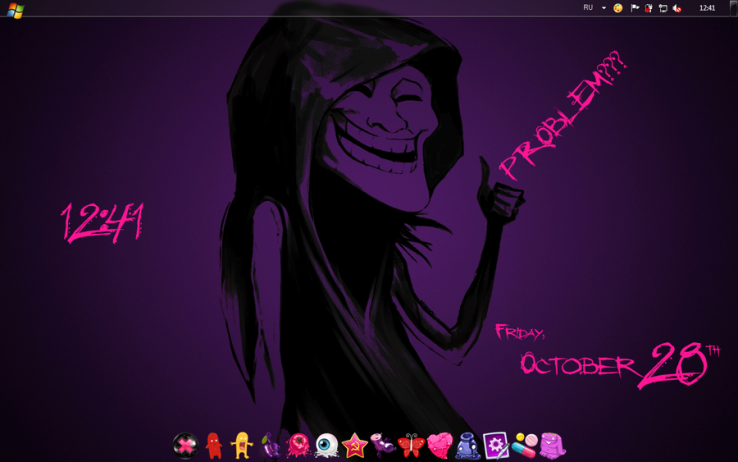
Task: Open the yellow screaming monster dock icon
Action: tap(242, 446)
